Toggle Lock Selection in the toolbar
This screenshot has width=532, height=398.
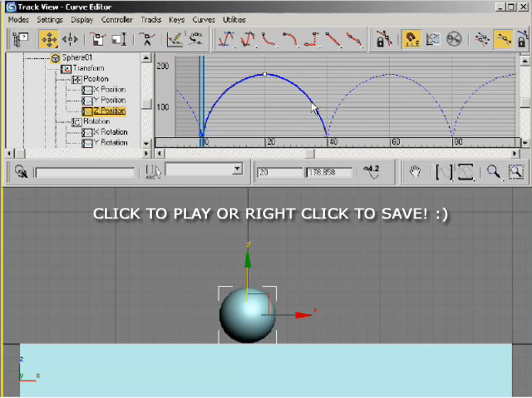(384, 39)
